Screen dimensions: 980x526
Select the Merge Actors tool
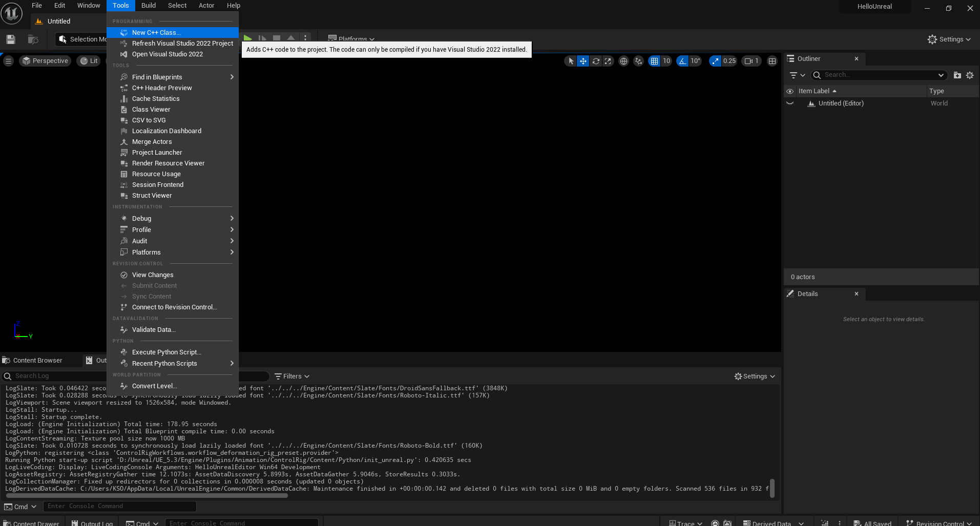coord(173,141)
